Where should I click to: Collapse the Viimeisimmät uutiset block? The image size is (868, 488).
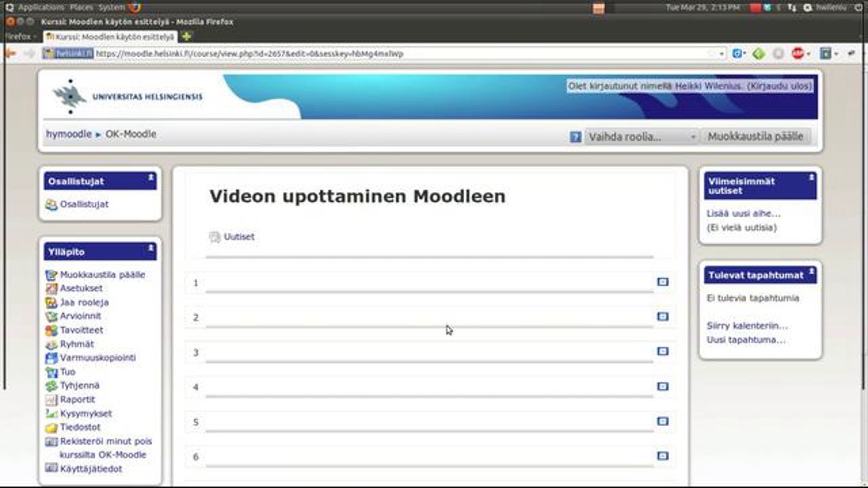pyautogui.click(x=811, y=177)
